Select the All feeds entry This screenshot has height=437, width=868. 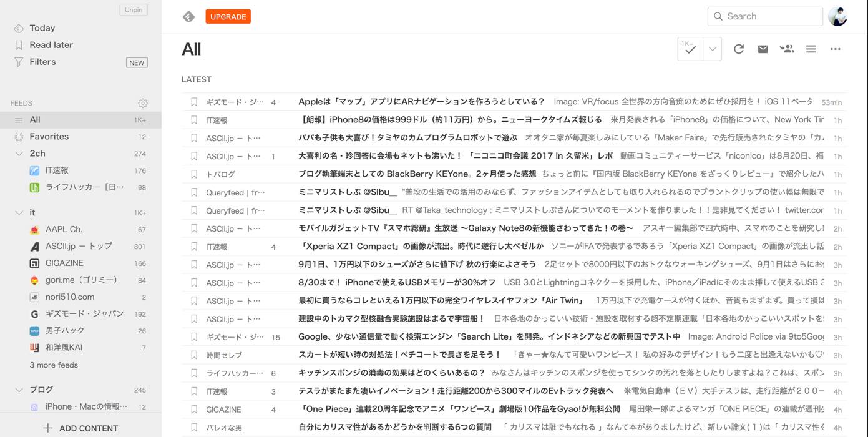80,120
